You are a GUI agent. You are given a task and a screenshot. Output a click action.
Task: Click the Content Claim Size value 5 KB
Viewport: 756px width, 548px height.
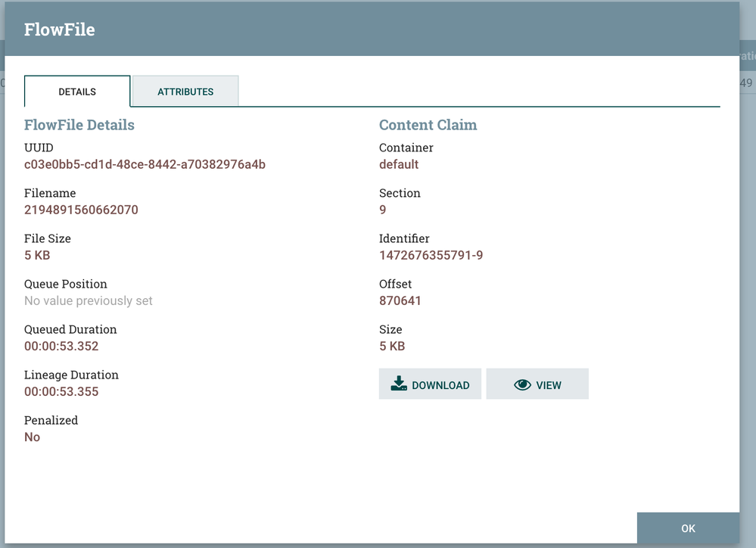click(x=392, y=346)
